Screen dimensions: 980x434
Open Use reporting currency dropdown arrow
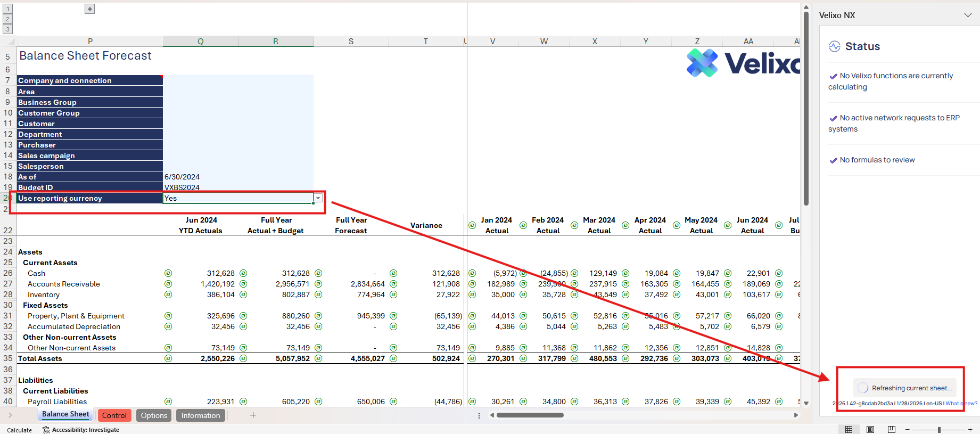(318, 198)
